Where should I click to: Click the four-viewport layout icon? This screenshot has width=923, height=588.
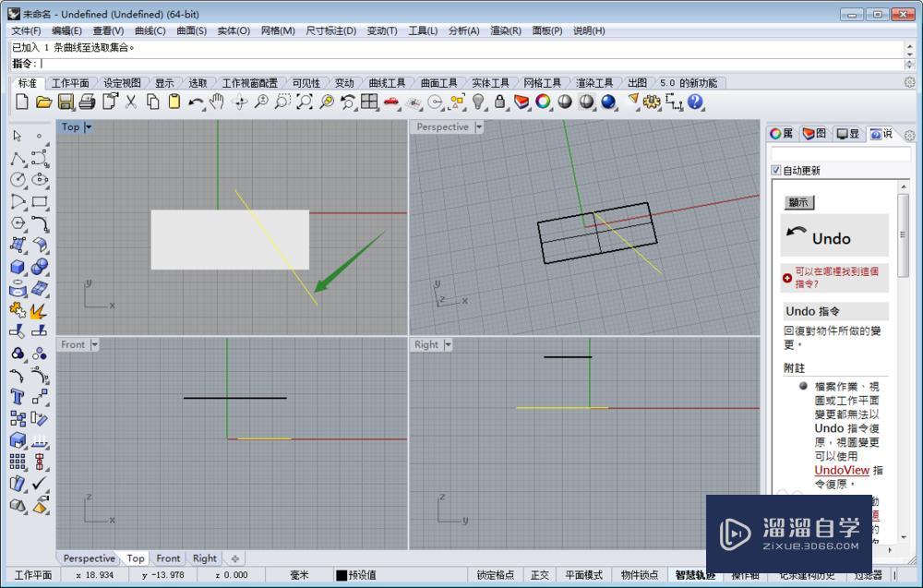click(369, 102)
